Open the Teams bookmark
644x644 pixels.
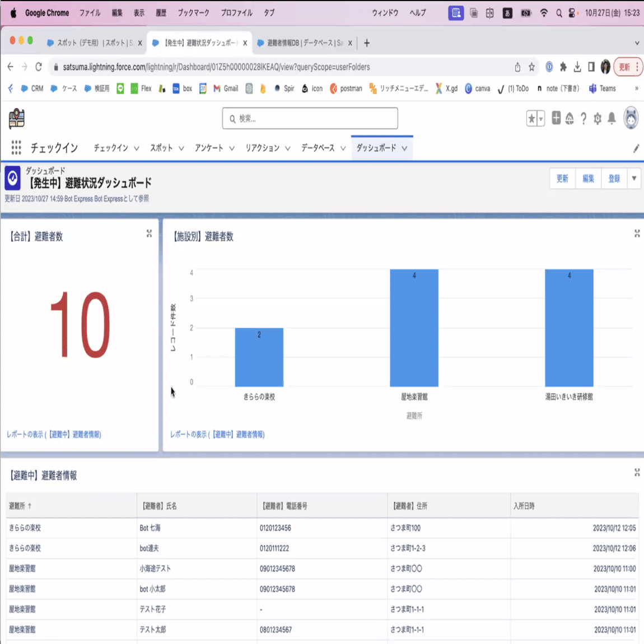point(603,88)
